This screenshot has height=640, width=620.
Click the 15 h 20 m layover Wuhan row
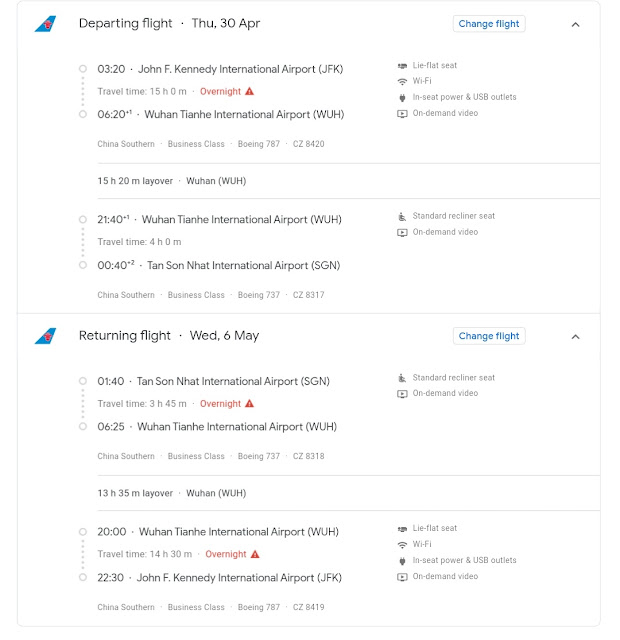tap(348, 181)
